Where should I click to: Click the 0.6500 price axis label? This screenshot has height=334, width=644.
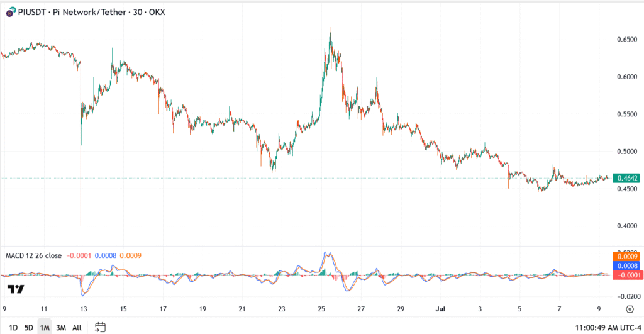pos(627,40)
